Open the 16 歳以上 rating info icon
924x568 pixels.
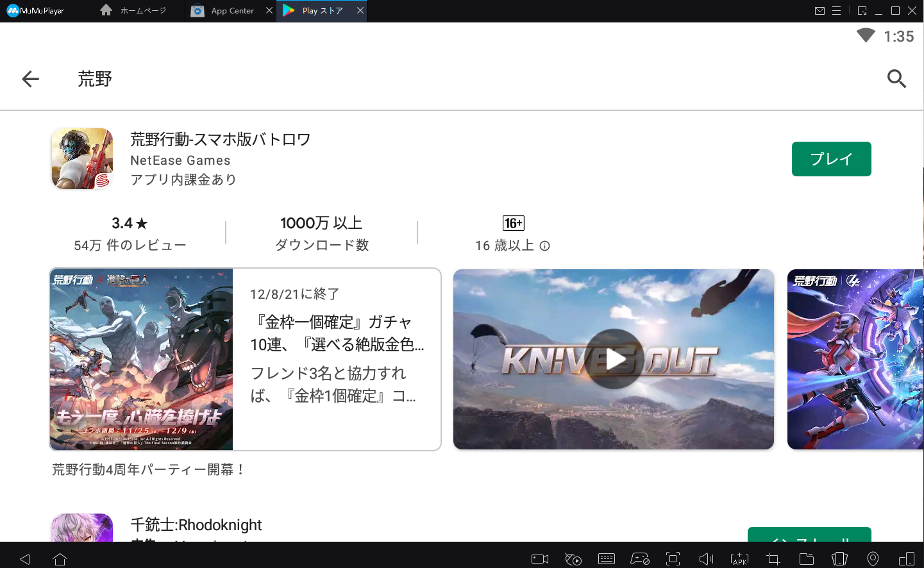tap(544, 246)
